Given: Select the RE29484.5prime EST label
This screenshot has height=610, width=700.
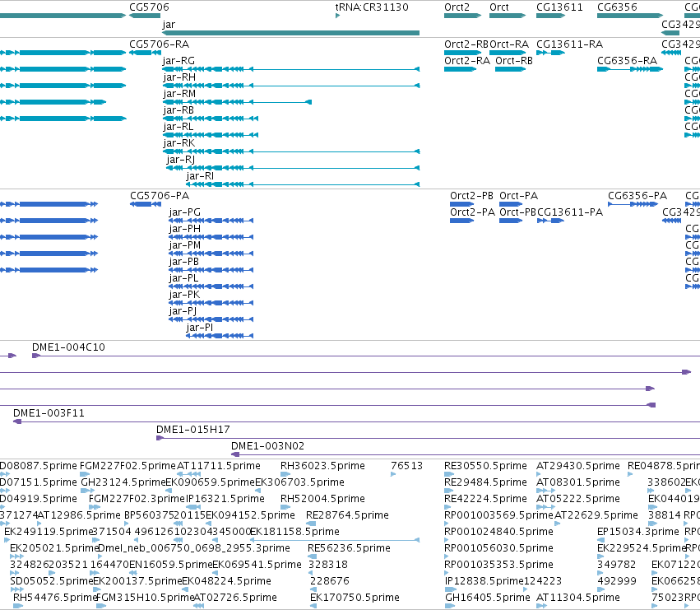Looking at the screenshot, I should [x=485, y=482].
